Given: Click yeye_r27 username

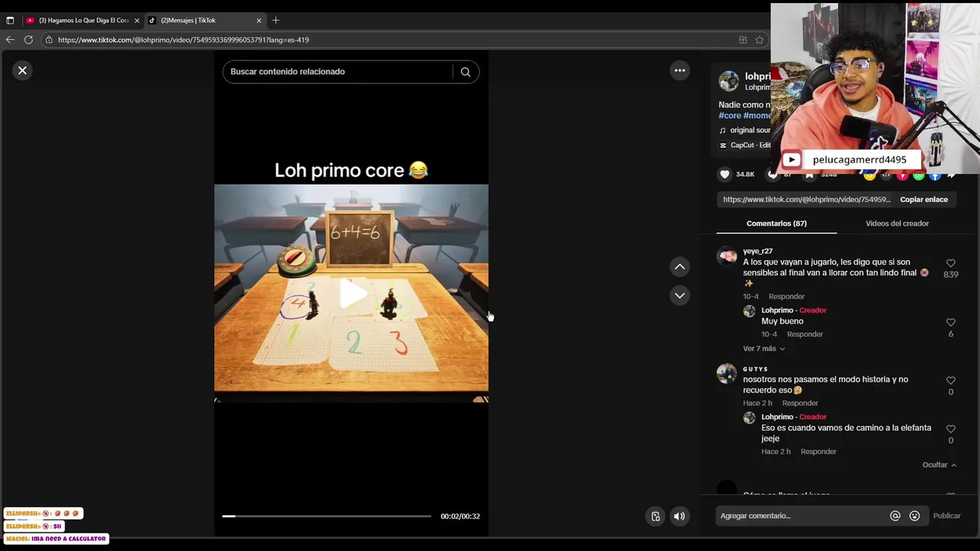Looking at the screenshot, I should point(757,251).
